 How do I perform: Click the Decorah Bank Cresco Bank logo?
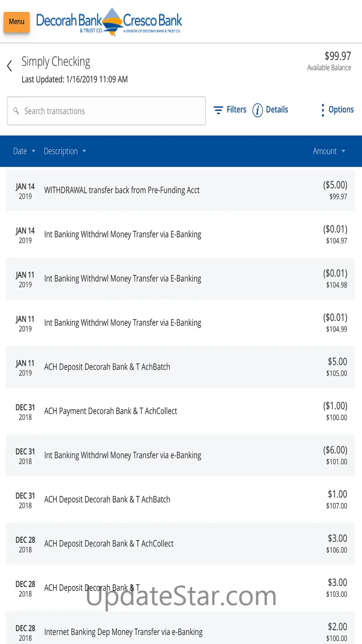pyautogui.click(x=110, y=21)
